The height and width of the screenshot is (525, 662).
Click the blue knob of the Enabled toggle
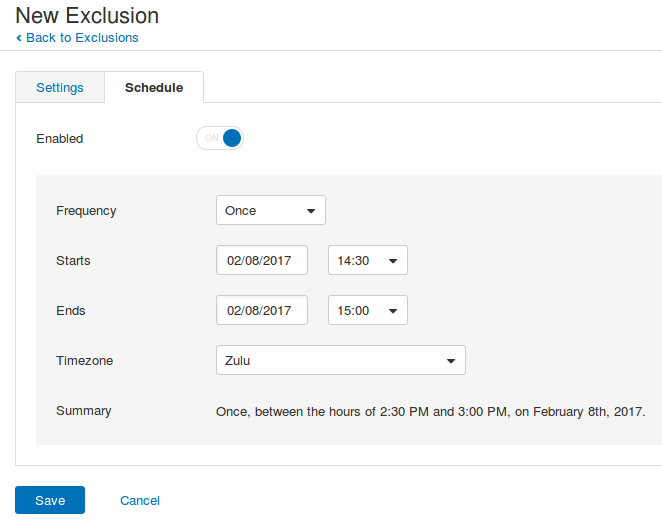point(232,138)
